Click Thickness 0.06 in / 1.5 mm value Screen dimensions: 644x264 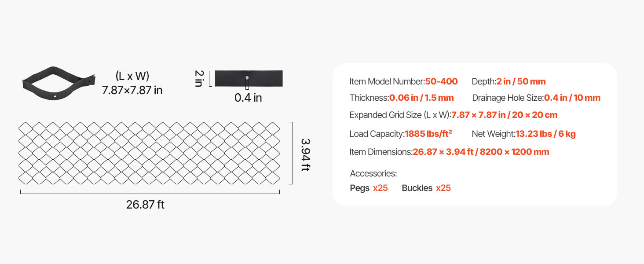pos(421,98)
